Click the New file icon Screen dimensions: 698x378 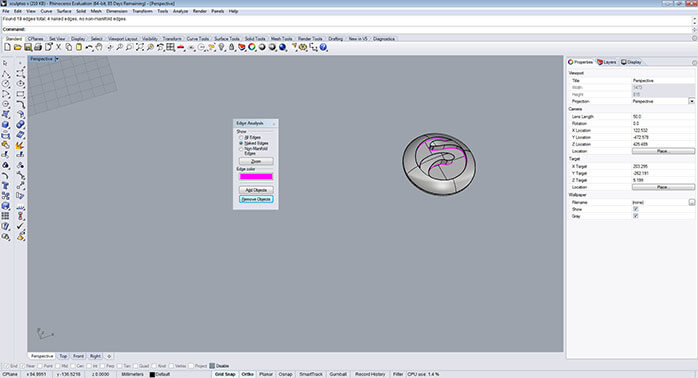(x=7, y=47)
